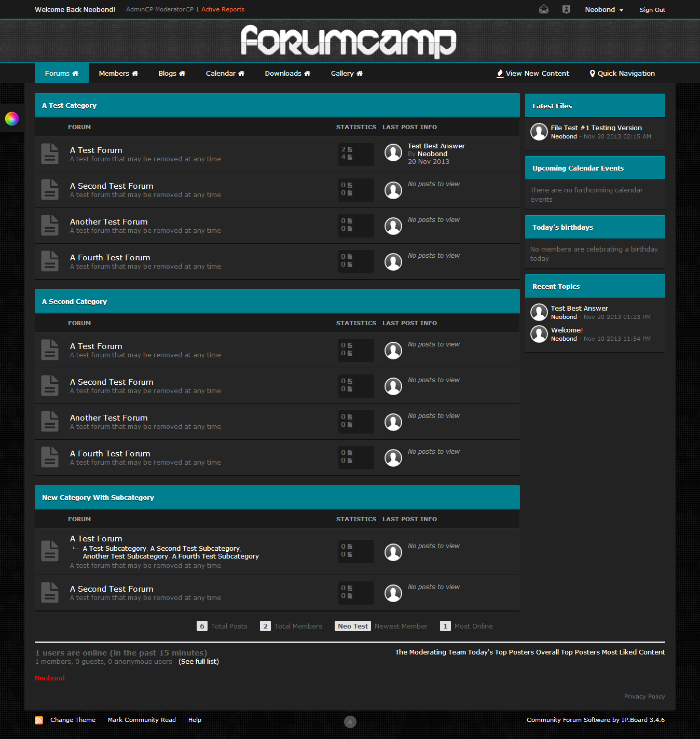This screenshot has width=700, height=739.
Task: Click Neobond's avatar in Latest Files
Action: click(539, 132)
